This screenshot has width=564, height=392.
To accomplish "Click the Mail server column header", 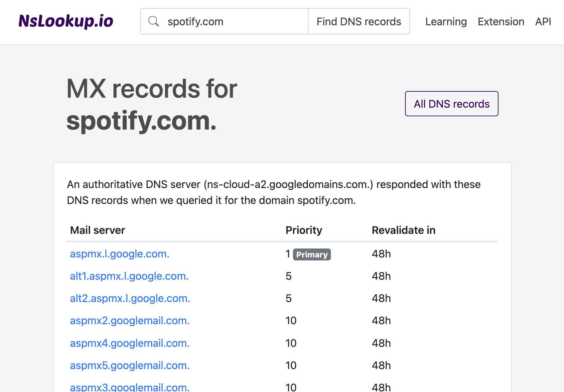I will point(97,230).
